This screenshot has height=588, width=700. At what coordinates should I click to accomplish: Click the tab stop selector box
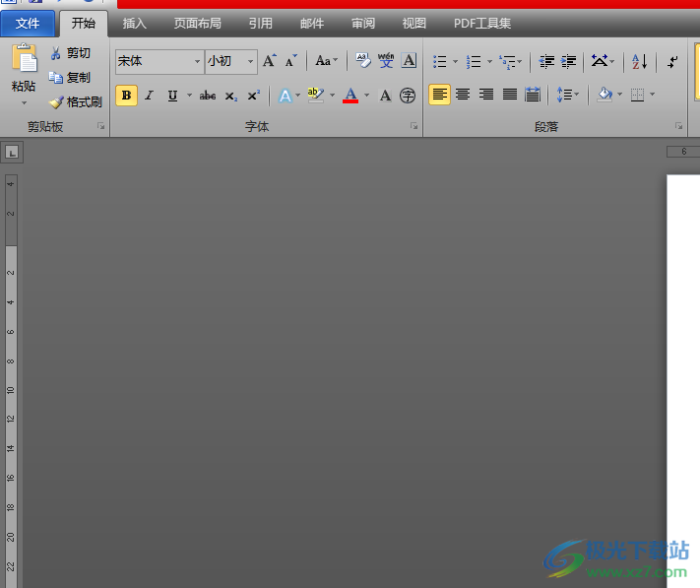point(12,153)
